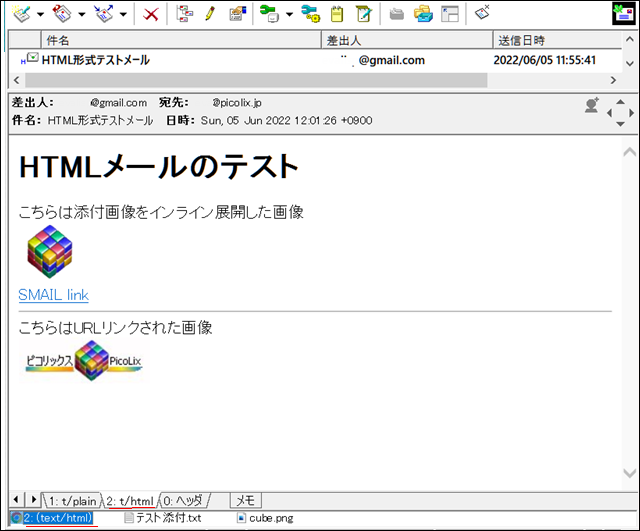Select the cube.png attachment
Image resolution: width=640 pixels, height=531 pixels.
pyautogui.click(x=265, y=518)
